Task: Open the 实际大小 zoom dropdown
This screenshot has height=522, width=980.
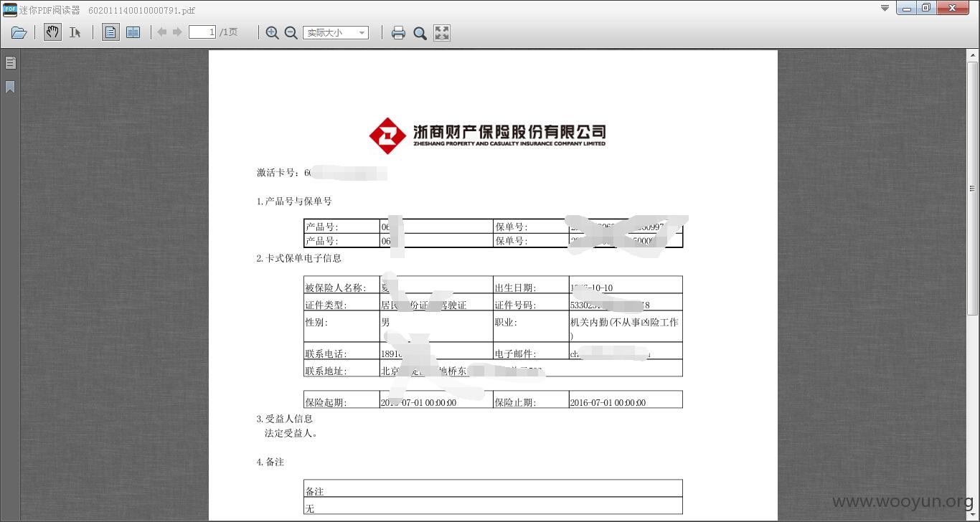Action: (336, 32)
